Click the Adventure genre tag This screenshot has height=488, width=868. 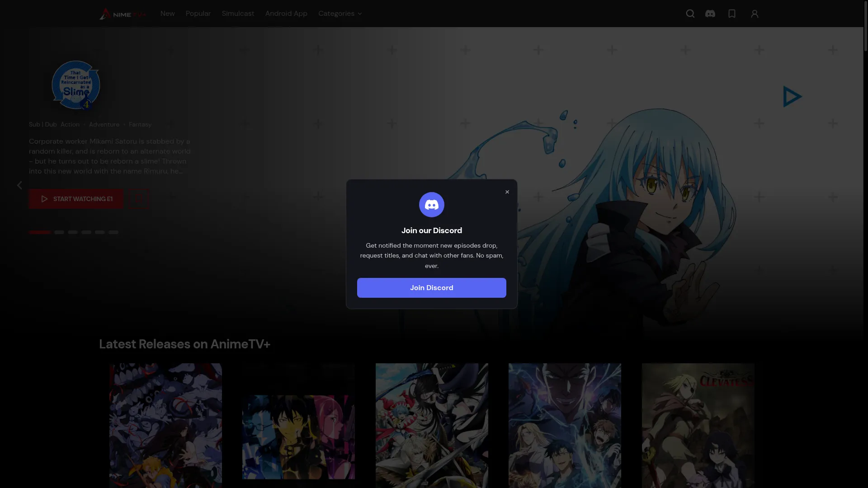coord(104,124)
